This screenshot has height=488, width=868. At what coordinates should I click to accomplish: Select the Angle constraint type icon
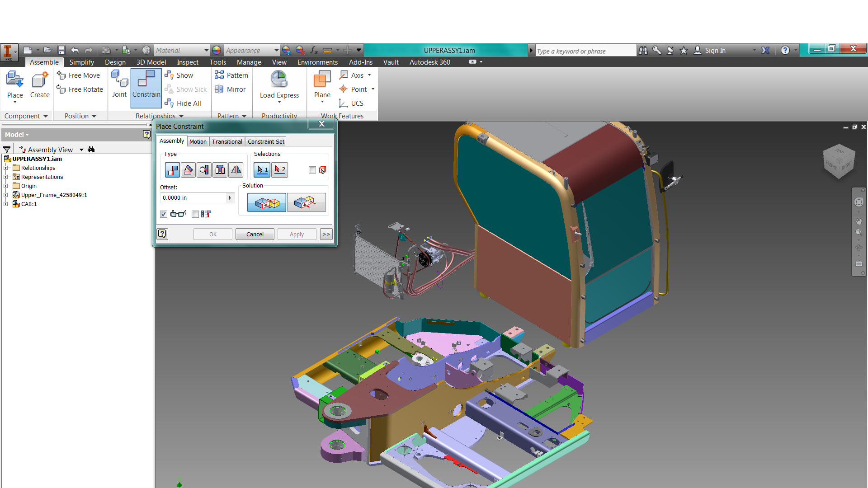(188, 170)
